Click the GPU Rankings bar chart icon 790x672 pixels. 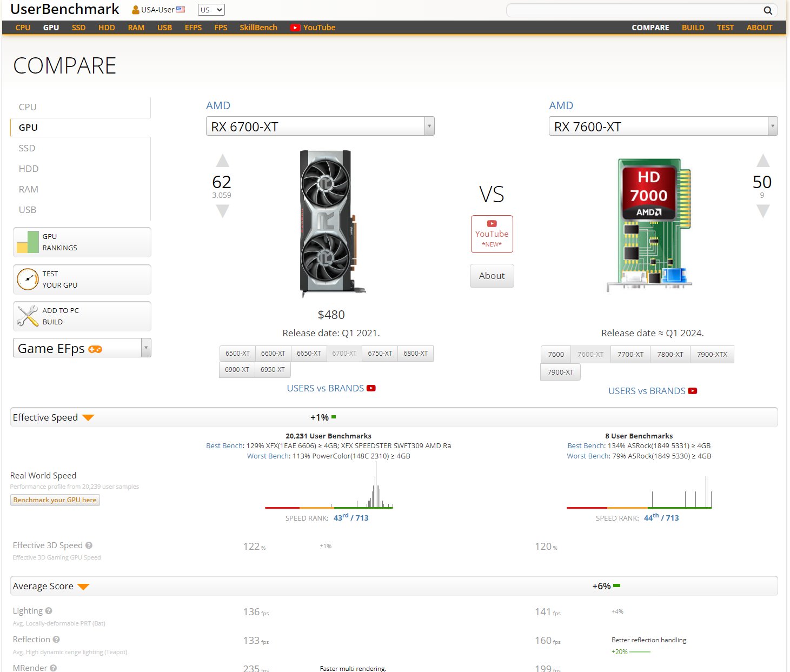[28, 242]
